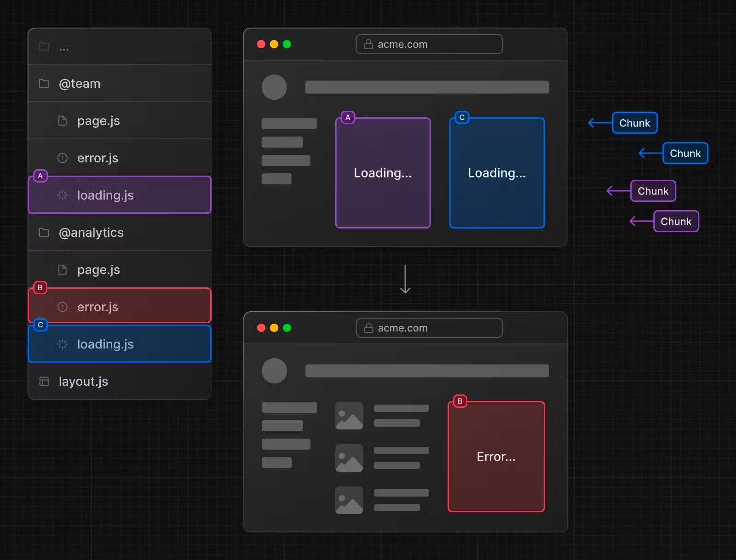Click the topmost image placeholder in the lower browser
Image resolution: width=736 pixels, height=560 pixels.
pyautogui.click(x=349, y=416)
